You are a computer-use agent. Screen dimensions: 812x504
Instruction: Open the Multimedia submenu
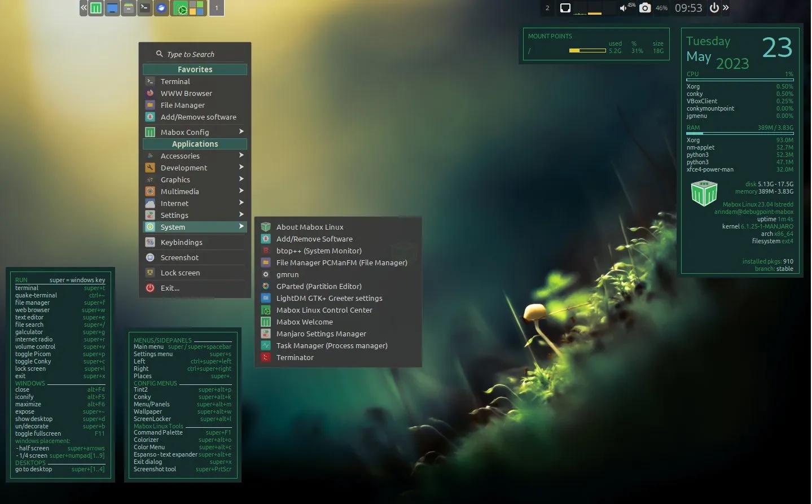180,191
